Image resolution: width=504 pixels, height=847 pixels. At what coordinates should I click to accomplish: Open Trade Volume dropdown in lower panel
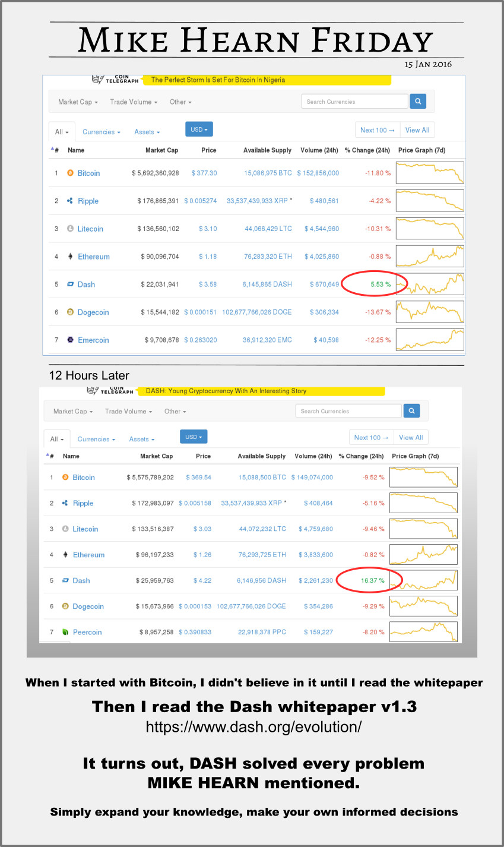[128, 411]
